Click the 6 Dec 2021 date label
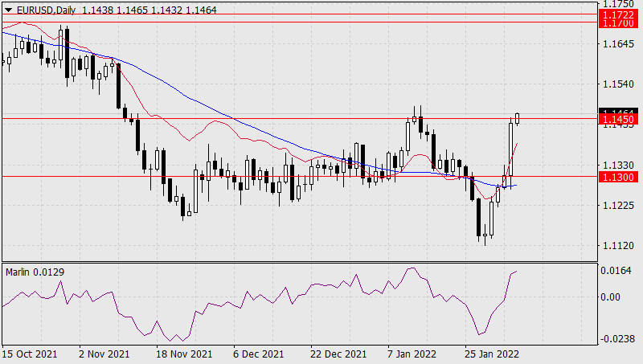Viewport: 643px width, 364px height. [x=258, y=354]
